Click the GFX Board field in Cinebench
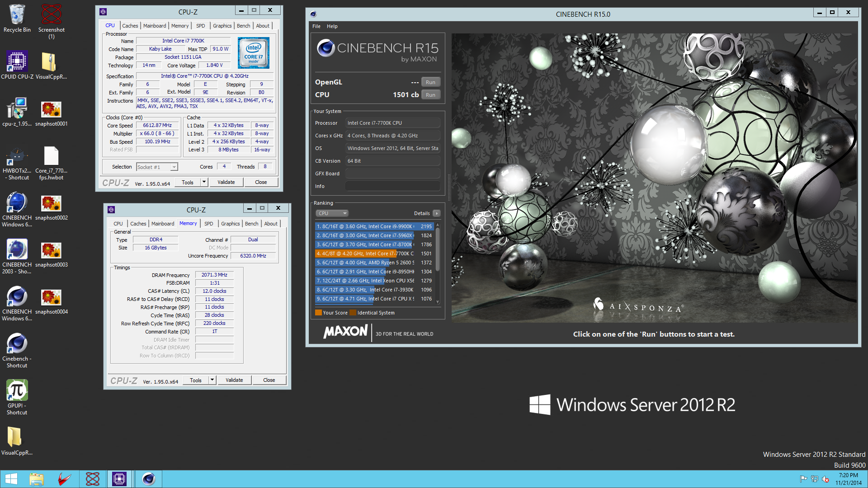Image resolution: width=868 pixels, height=488 pixels. (393, 174)
